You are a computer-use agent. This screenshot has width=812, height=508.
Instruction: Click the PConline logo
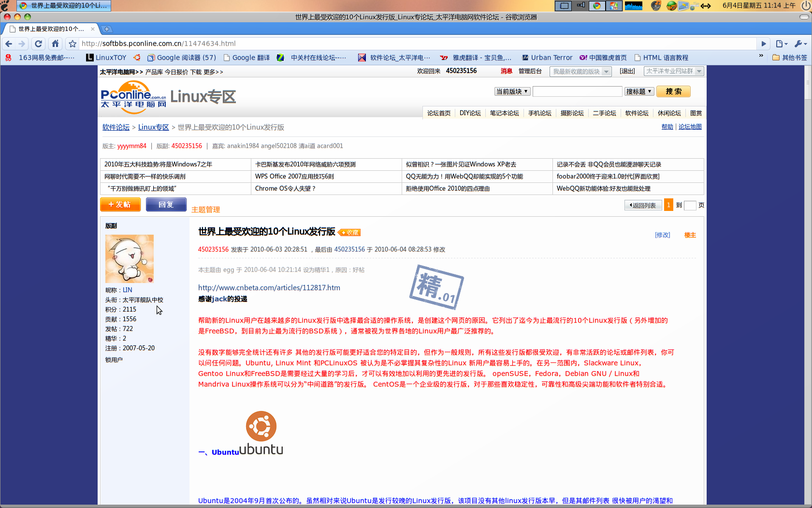(x=133, y=97)
